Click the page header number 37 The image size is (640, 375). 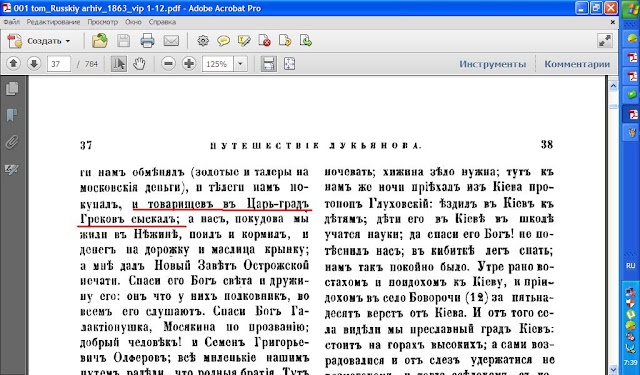[x=86, y=145]
